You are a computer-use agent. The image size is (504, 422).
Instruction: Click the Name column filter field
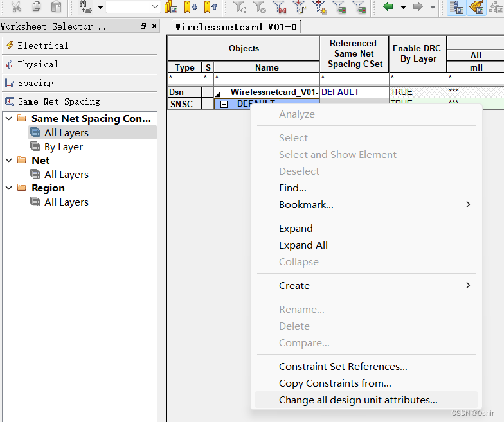click(266, 78)
